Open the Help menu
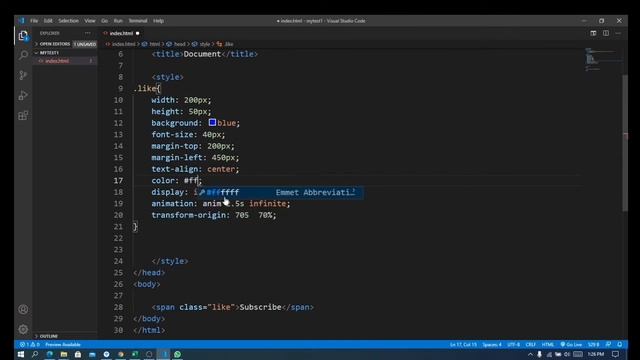This screenshot has height=360, width=640. (x=158, y=21)
